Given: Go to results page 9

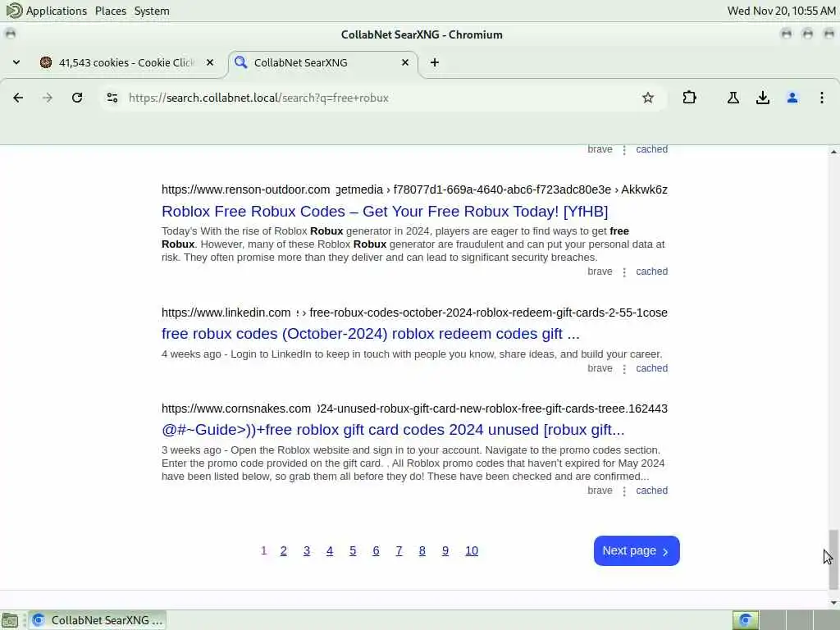Looking at the screenshot, I should click(445, 550).
